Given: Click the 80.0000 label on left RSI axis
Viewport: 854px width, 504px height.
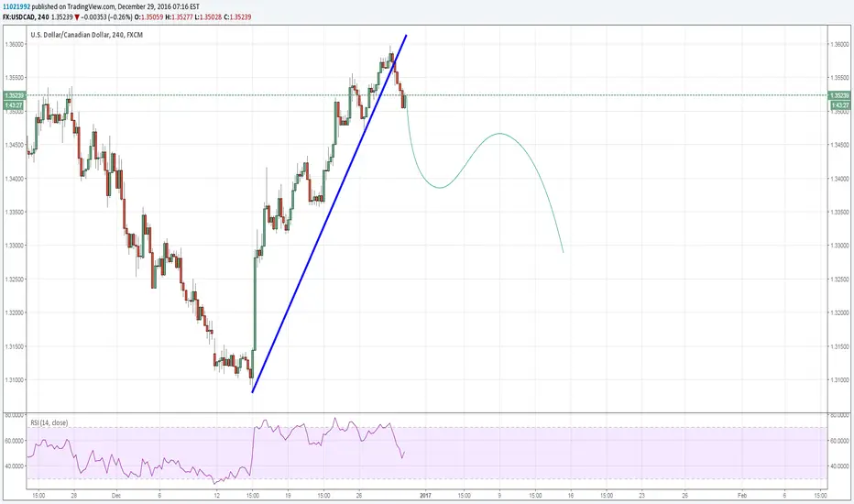Looking at the screenshot, I should (14, 415).
